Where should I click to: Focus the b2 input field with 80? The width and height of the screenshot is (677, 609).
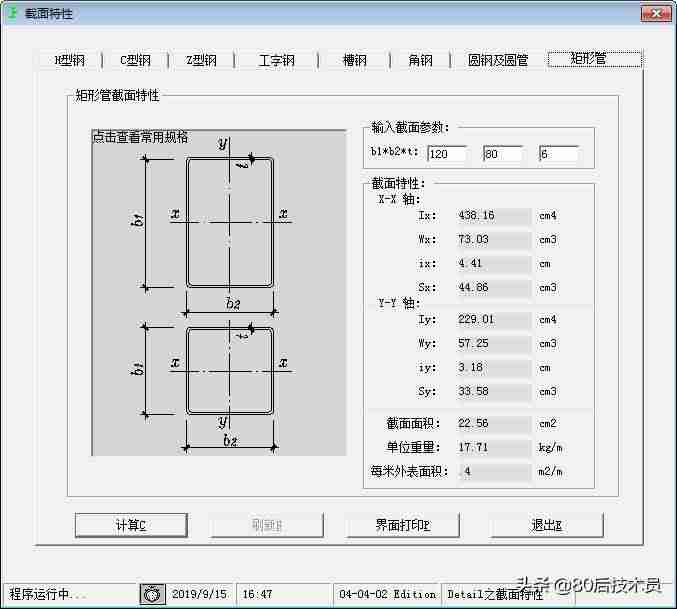click(x=503, y=154)
